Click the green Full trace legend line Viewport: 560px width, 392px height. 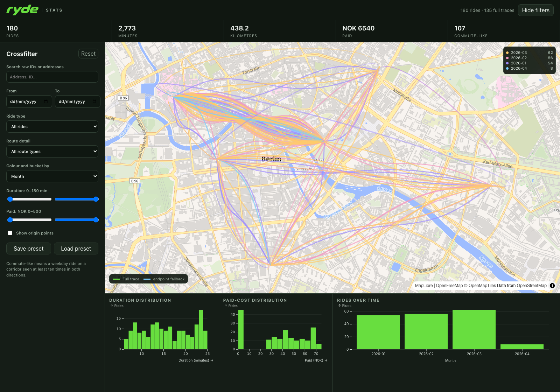point(116,279)
